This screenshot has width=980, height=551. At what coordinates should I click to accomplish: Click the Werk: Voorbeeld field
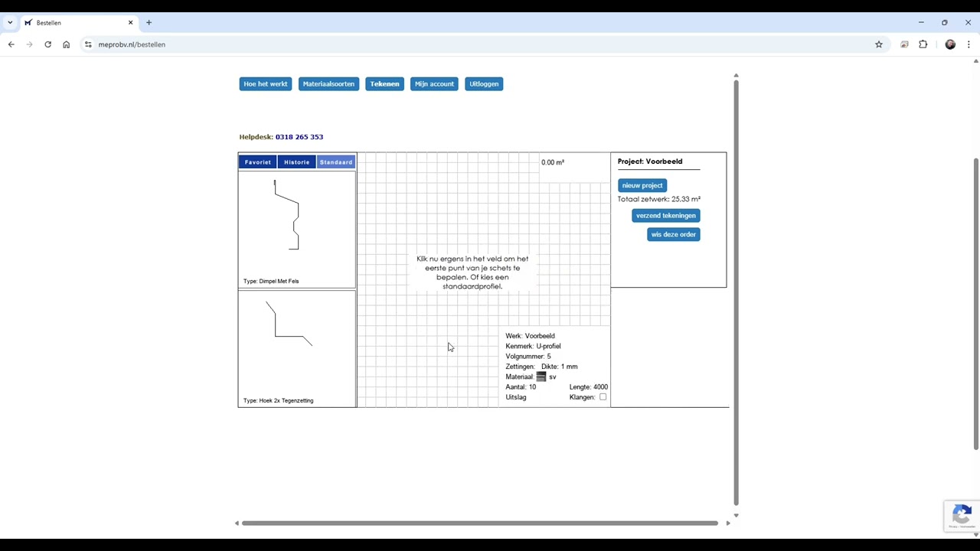click(530, 336)
